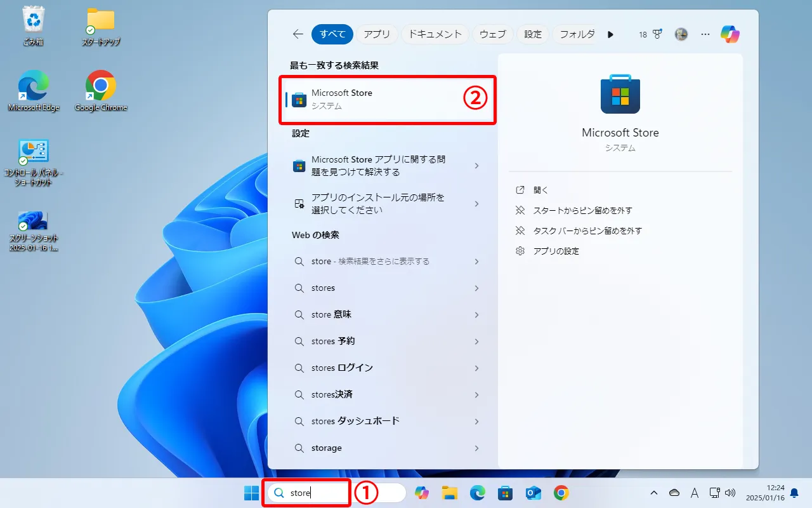Expand chevron next to stores 予約
This screenshot has height=508, width=812.
coord(476,342)
